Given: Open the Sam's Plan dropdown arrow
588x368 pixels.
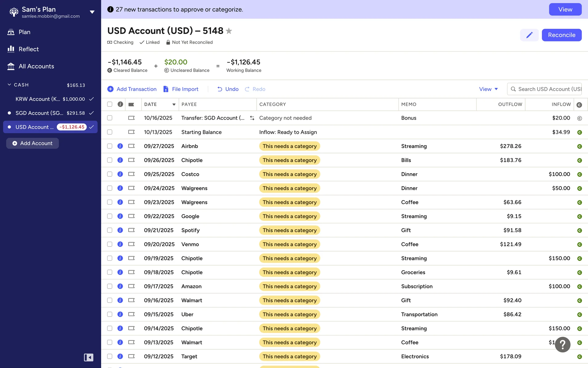Looking at the screenshot, I should pos(92,12).
